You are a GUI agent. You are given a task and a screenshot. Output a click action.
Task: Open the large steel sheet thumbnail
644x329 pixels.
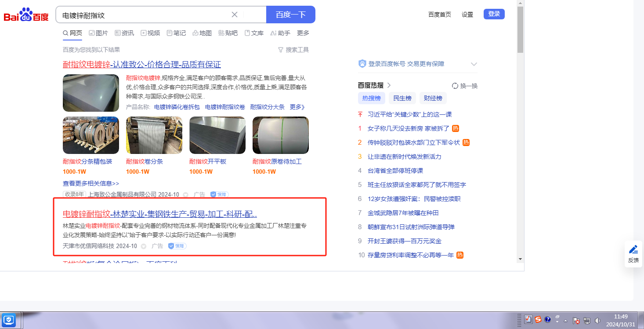(91, 93)
